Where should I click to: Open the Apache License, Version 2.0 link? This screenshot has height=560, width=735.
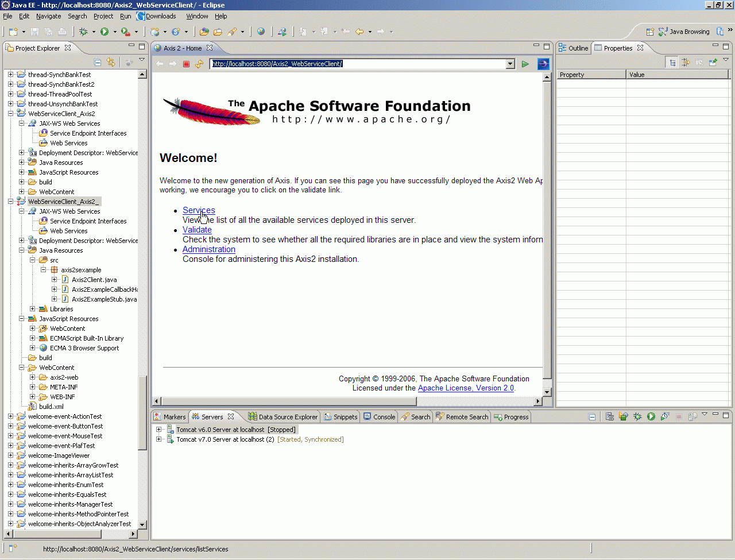[x=466, y=388]
